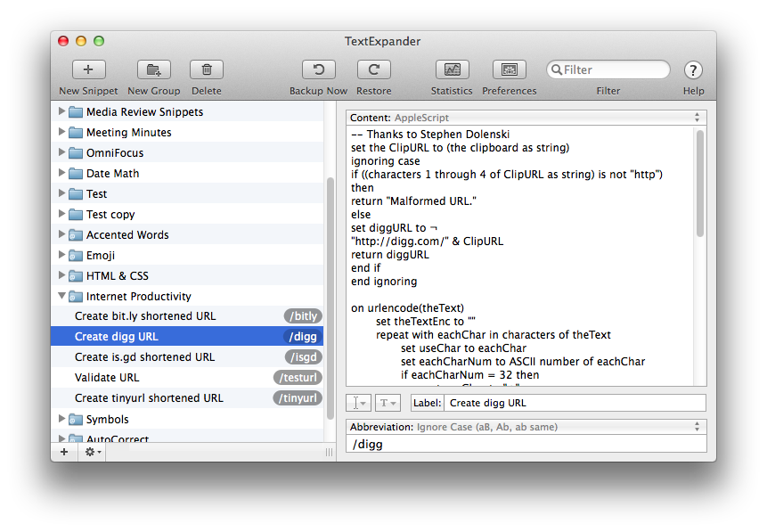Select the Validate URL snippet
Viewport: 767px width, 532px height.
(187, 378)
